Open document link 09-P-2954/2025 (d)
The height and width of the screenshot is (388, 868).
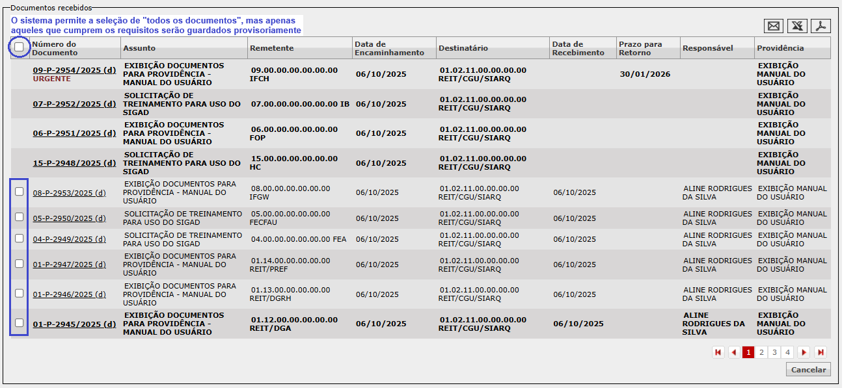74,70
